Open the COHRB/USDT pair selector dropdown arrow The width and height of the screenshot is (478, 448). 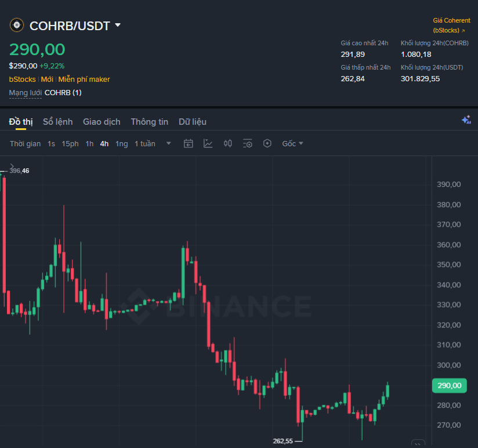point(118,25)
